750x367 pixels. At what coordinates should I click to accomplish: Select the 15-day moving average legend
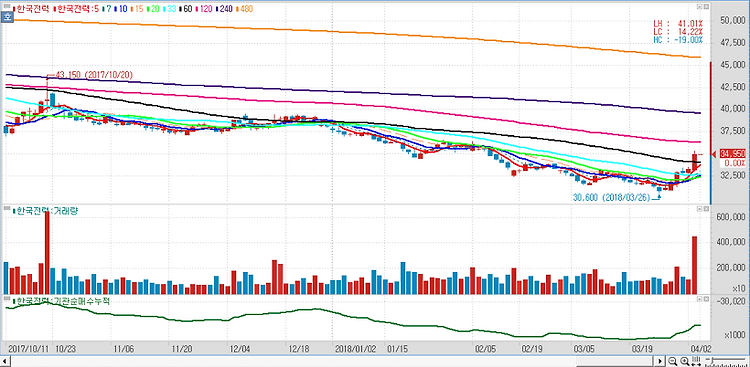[x=137, y=9]
